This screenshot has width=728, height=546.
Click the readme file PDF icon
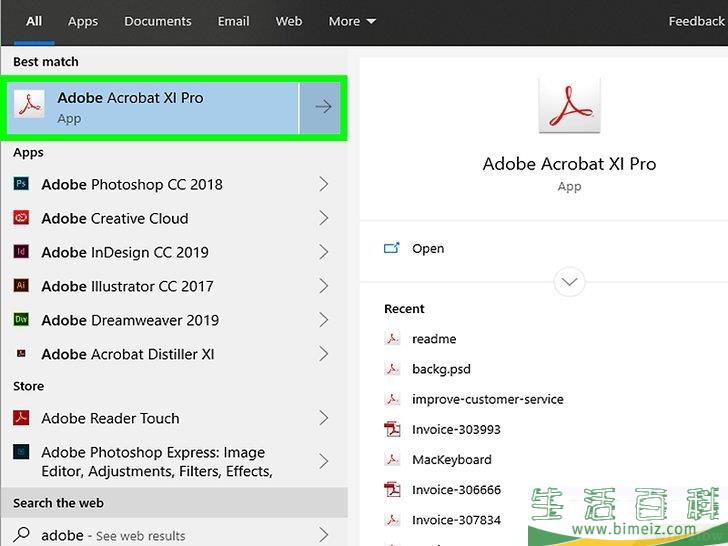[392, 338]
